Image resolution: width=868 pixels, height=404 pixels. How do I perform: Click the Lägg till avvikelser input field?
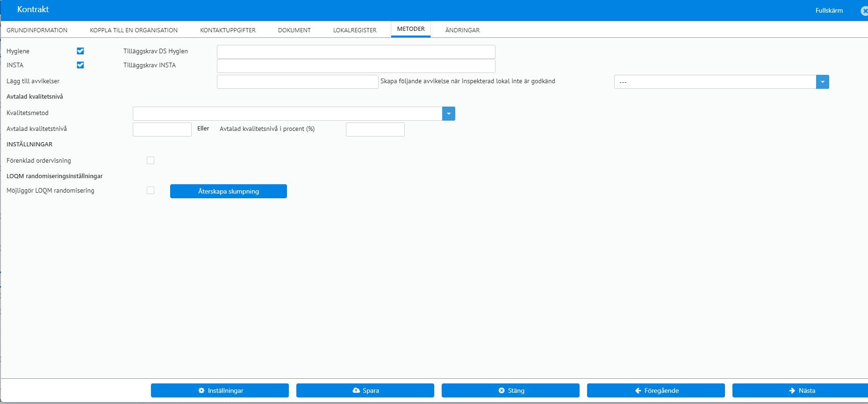click(298, 82)
